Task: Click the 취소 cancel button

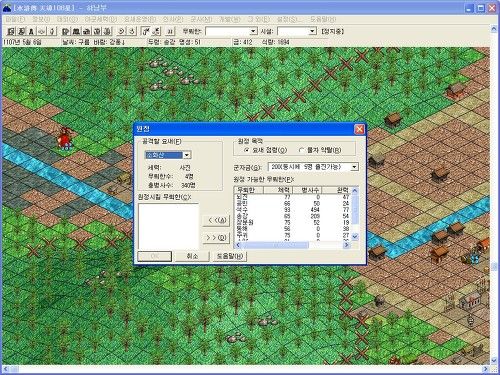Action: (x=192, y=256)
